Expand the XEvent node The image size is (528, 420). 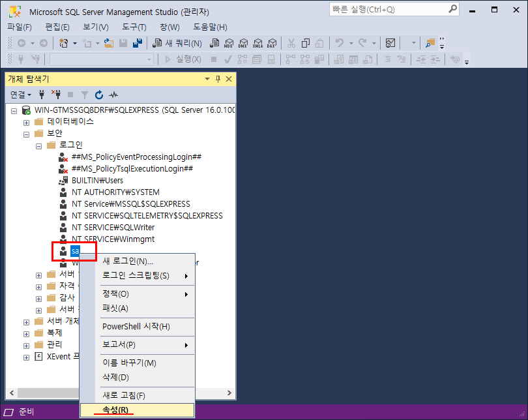(x=26, y=357)
